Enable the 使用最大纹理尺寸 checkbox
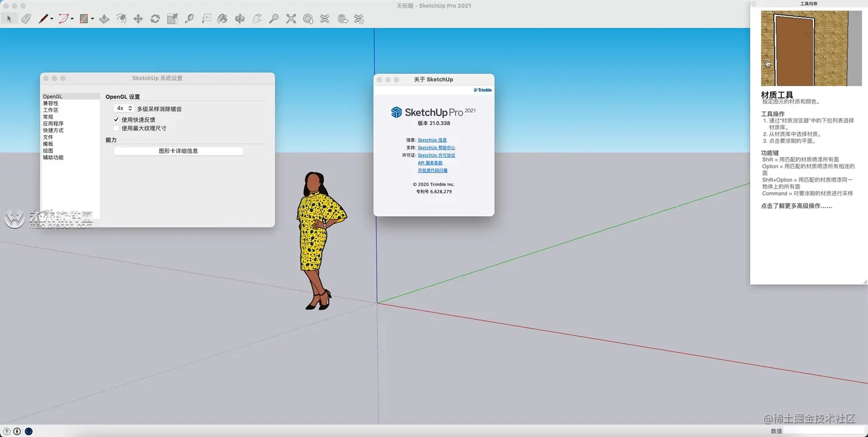The width and height of the screenshot is (868, 437). click(116, 128)
